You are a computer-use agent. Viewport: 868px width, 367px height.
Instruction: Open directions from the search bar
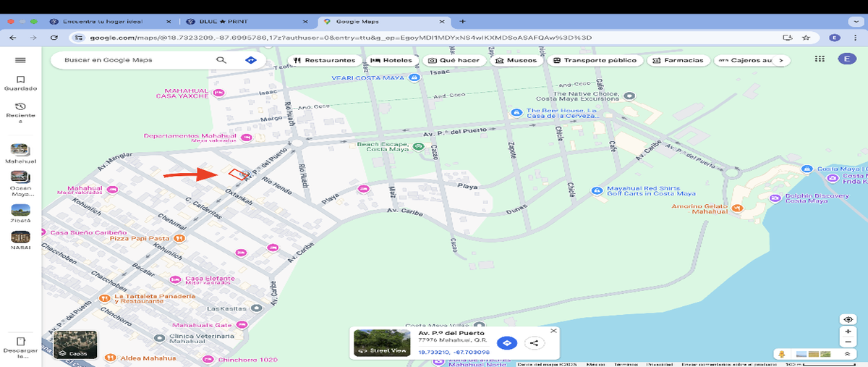pyautogui.click(x=251, y=60)
